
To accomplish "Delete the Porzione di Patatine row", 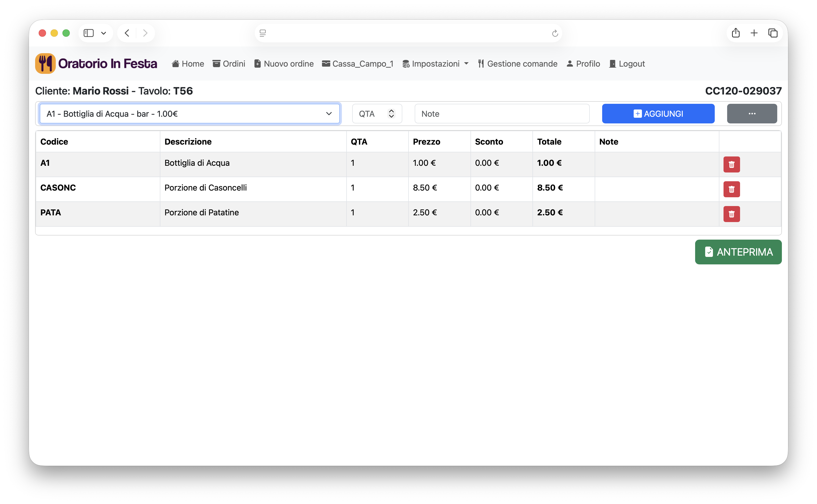I will [x=731, y=214].
